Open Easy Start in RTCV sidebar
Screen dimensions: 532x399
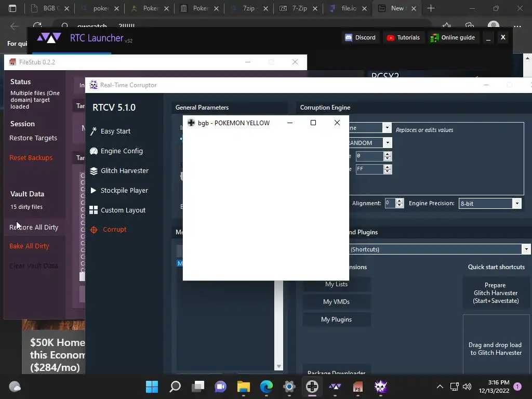point(115,131)
